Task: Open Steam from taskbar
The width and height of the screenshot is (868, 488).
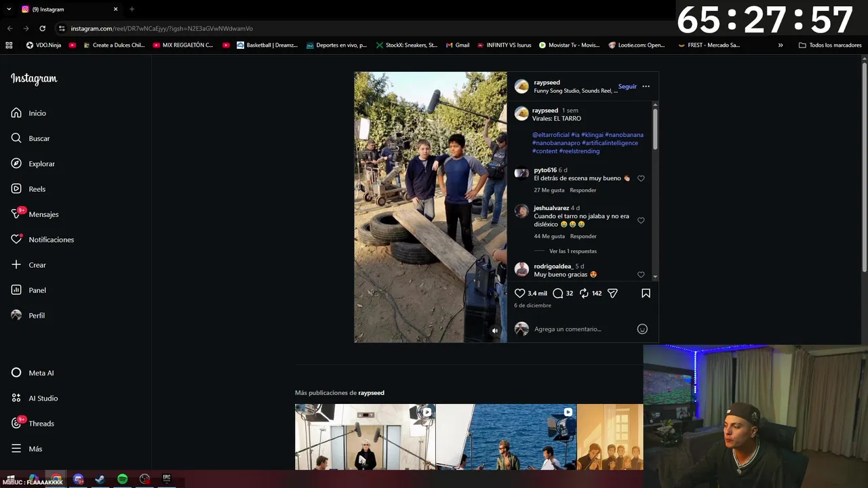Action: click(100, 479)
